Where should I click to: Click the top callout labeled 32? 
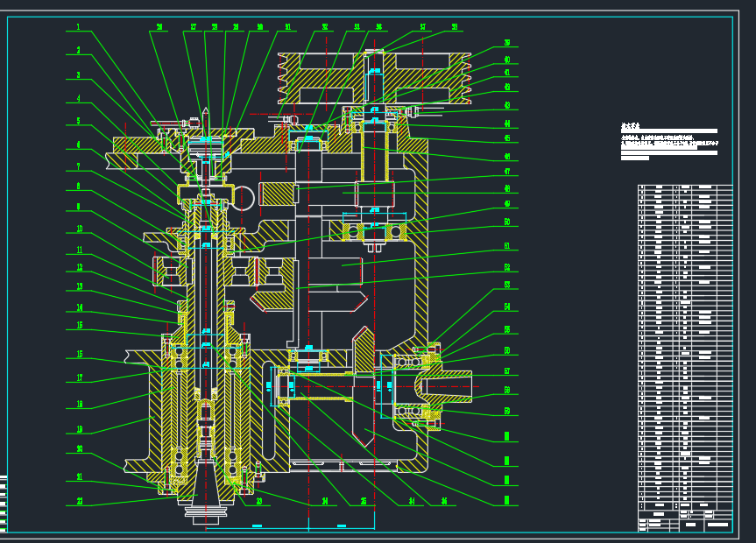[x=324, y=27]
